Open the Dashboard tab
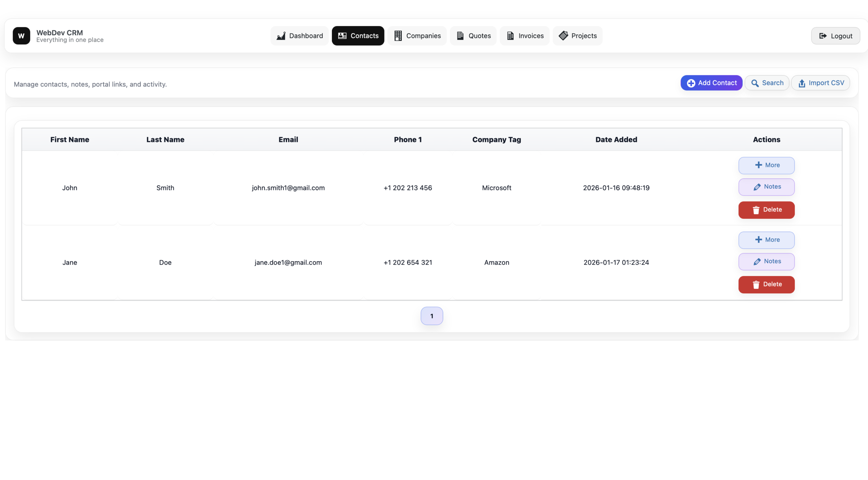Viewport: 868px width, 480px height. [x=299, y=36]
